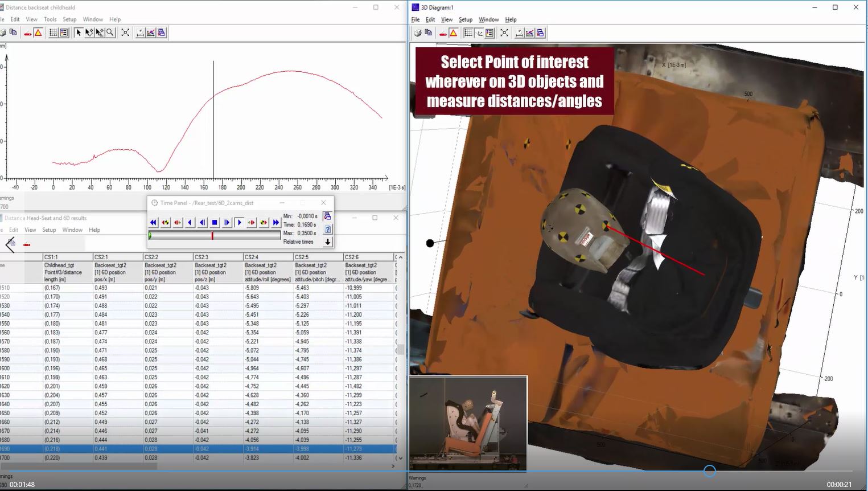Select the print icon in the 3D Diagram toolbar
This screenshot has height=491, width=868.
(417, 32)
